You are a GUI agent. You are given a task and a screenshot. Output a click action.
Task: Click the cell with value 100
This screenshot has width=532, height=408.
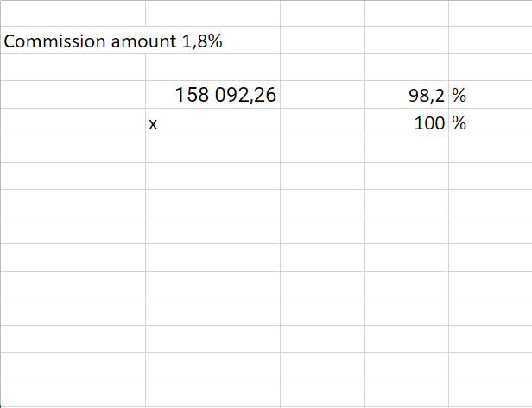pos(407,122)
